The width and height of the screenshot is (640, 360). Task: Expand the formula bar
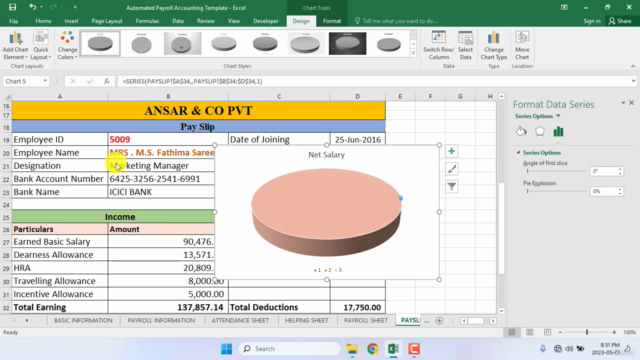click(633, 81)
